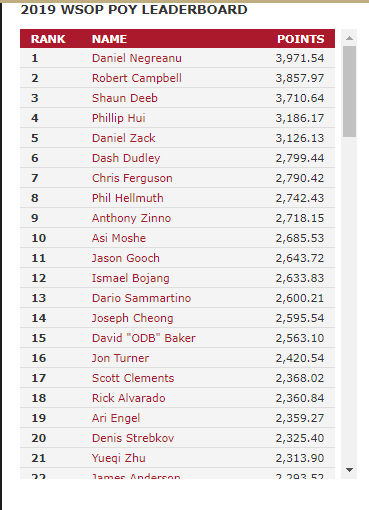Click the POINTS column header
369x510 pixels.
coord(301,39)
